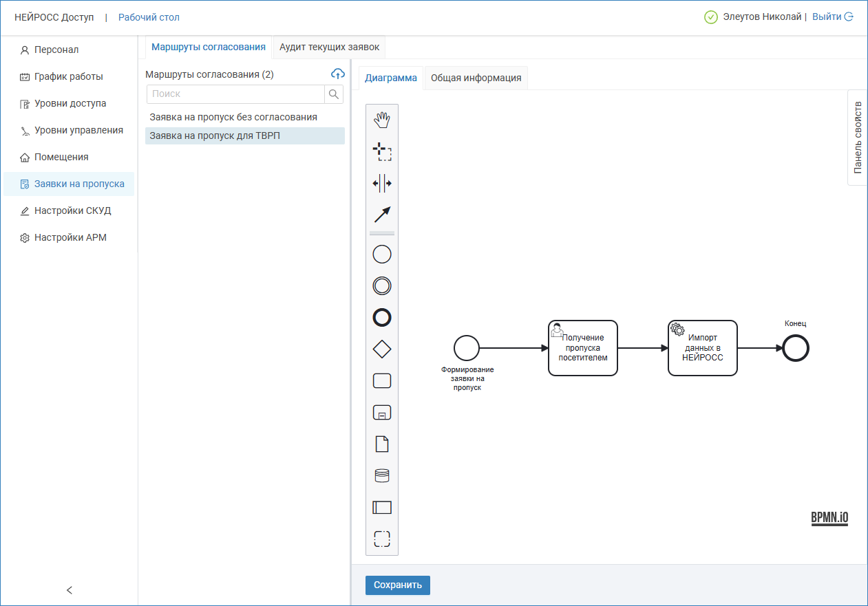The width and height of the screenshot is (868, 606).
Task: Pick the start event circle shape
Action: [382, 255]
